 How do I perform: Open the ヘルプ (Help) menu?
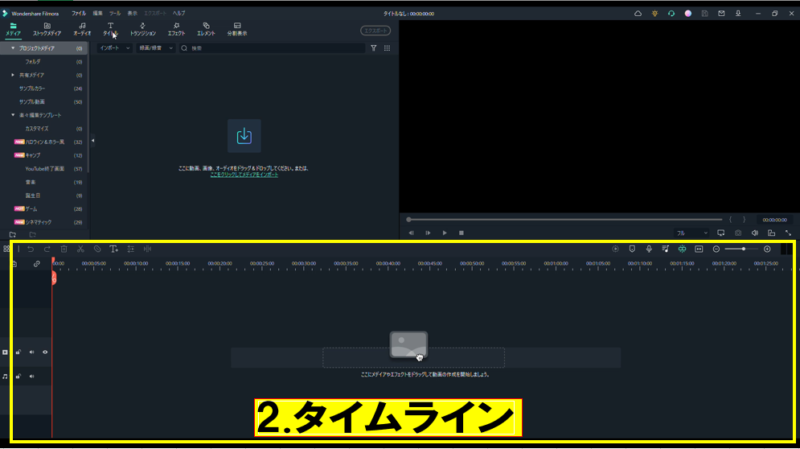(x=179, y=13)
